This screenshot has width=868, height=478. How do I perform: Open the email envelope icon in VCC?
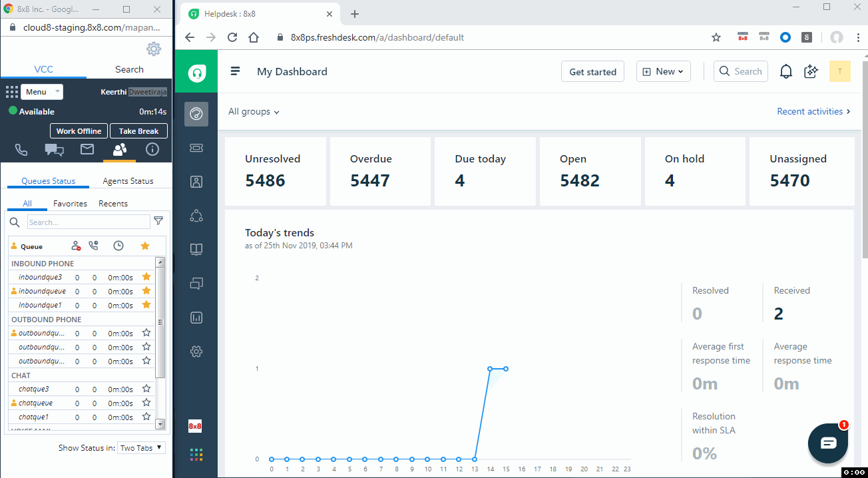(x=87, y=150)
